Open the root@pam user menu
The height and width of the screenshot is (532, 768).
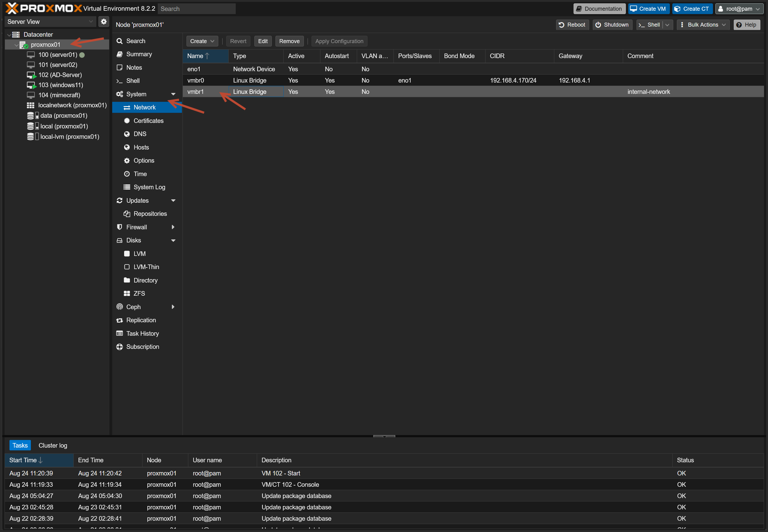click(739, 9)
